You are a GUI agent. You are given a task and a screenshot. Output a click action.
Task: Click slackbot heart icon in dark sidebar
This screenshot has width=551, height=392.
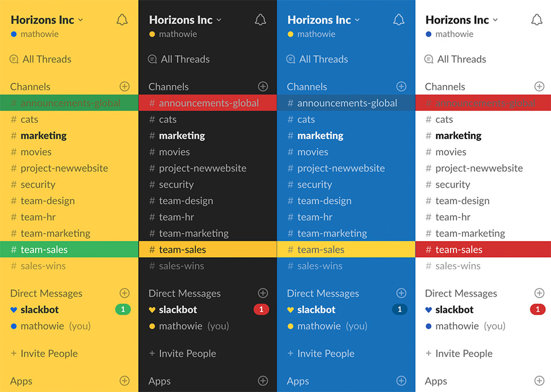pyautogui.click(x=152, y=310)
